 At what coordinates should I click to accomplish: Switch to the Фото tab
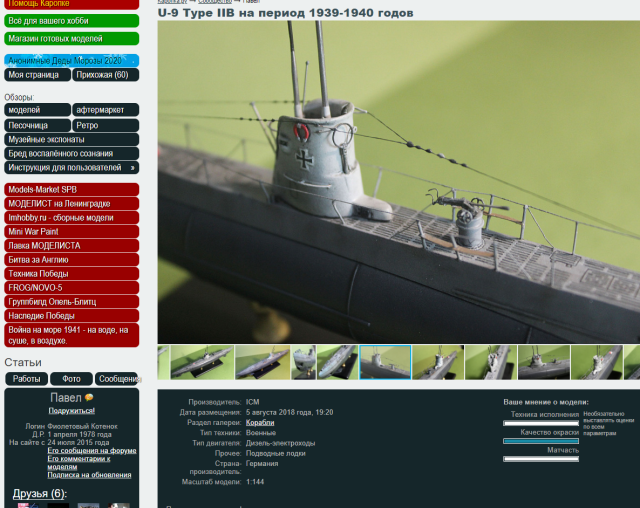71,379
